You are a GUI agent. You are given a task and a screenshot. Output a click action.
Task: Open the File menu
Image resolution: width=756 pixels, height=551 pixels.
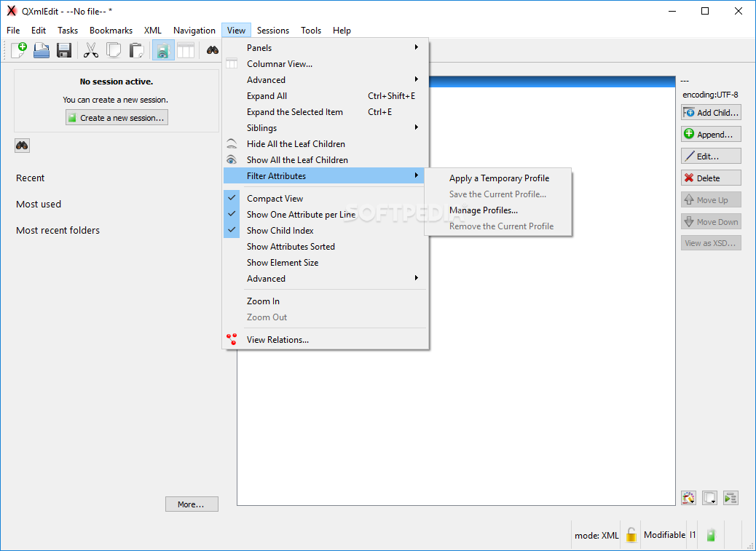point(13,31)
